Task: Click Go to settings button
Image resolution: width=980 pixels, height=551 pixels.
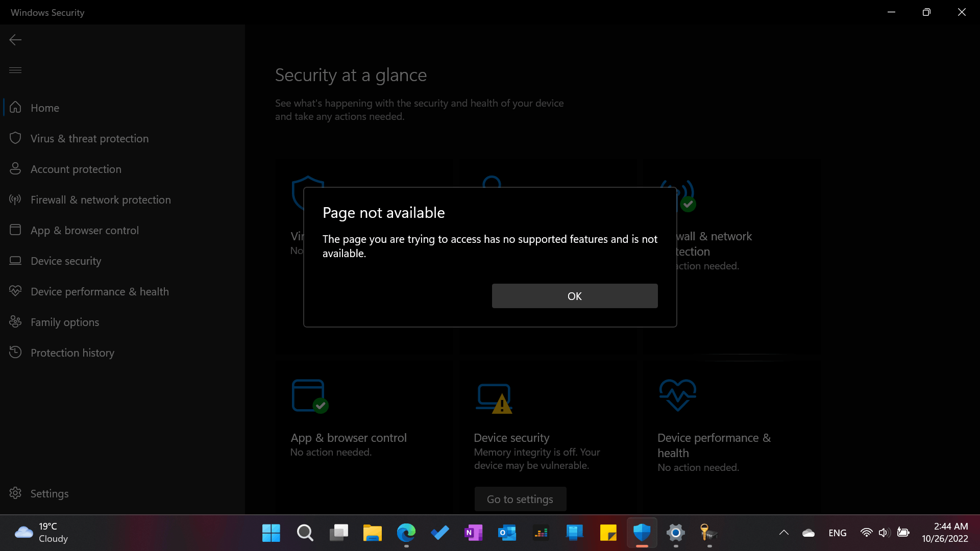Action: [520, 499]
